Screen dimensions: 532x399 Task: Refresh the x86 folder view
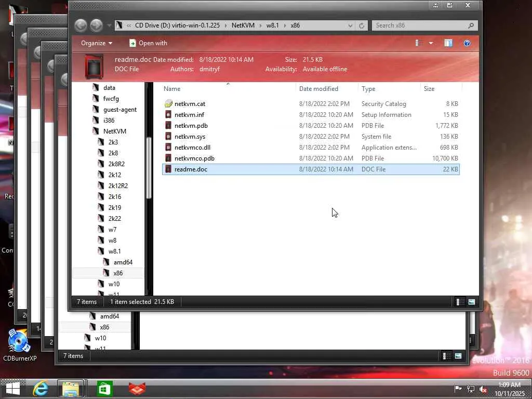[362, 25]
